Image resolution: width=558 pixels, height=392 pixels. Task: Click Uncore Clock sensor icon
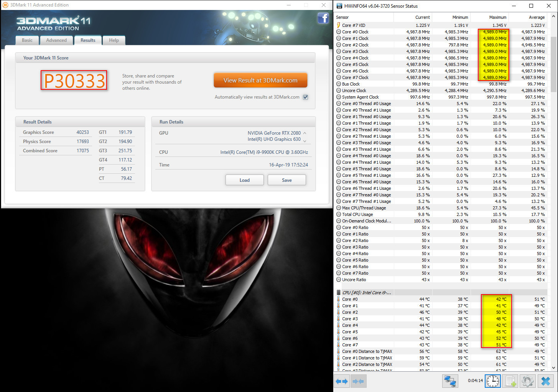(339, 91)
